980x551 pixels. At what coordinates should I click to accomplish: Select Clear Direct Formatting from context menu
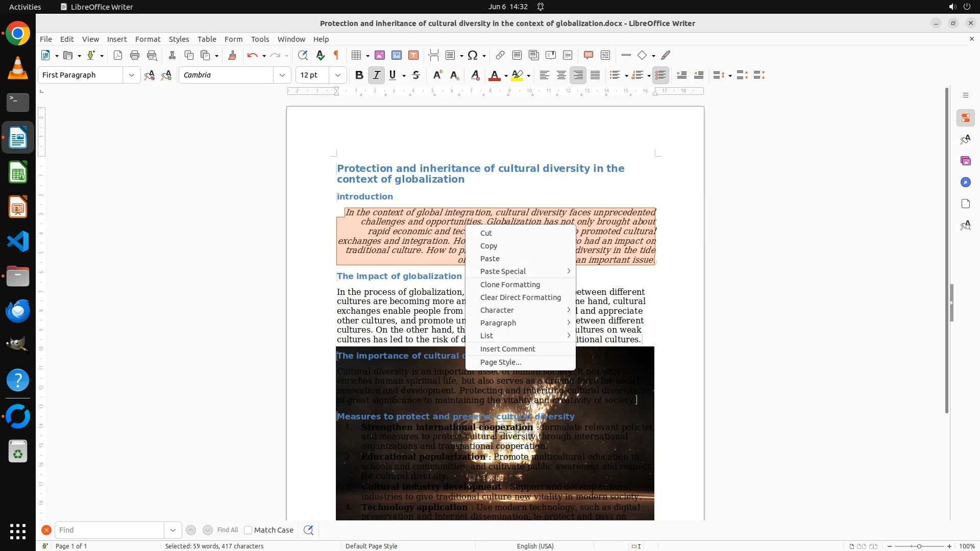520,297
